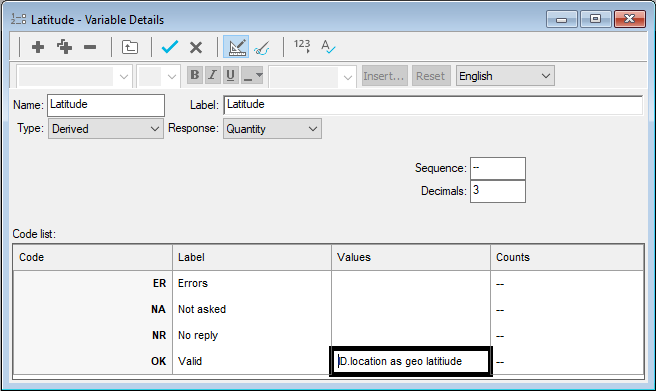The height and width of the screenshot is (391, 656).
Task: Run spell check with the A-checkmark icon
Action: click(x=328, y=46)
